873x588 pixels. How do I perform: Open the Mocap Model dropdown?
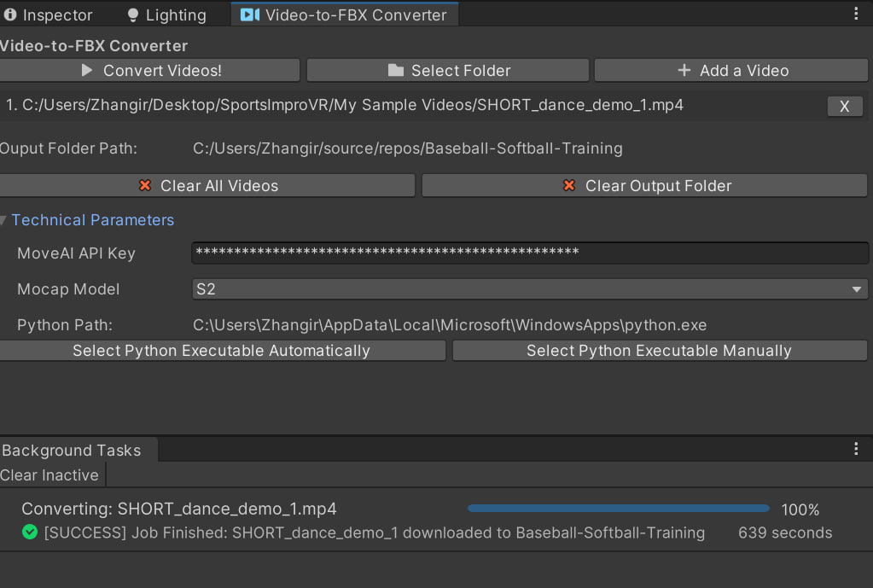pyautogui.click(x=529, y=289)
